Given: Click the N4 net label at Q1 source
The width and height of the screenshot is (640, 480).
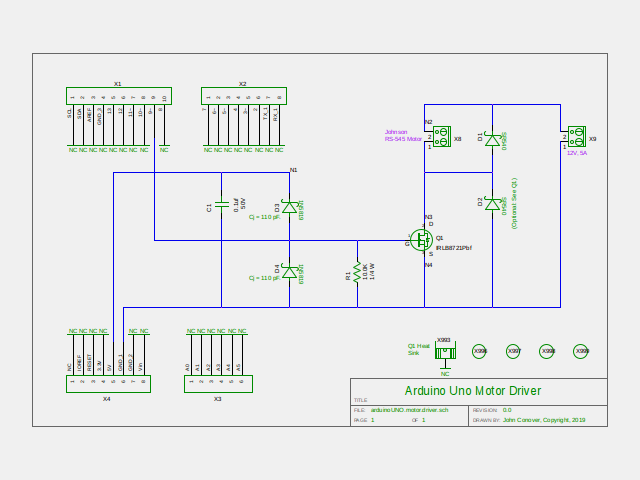Looking at the screenshot, I should click(428, 265).
